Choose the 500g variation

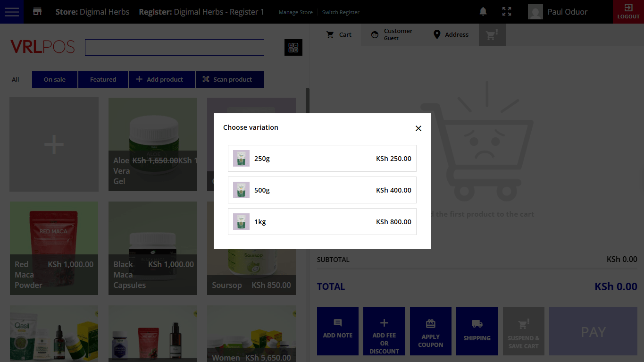(322, 190)
